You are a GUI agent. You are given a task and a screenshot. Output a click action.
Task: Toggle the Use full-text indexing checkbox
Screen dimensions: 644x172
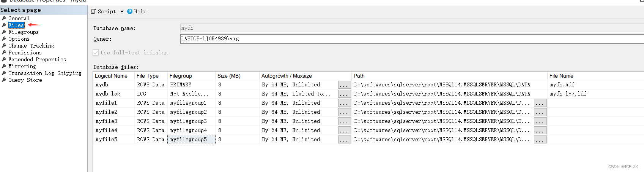96,53
